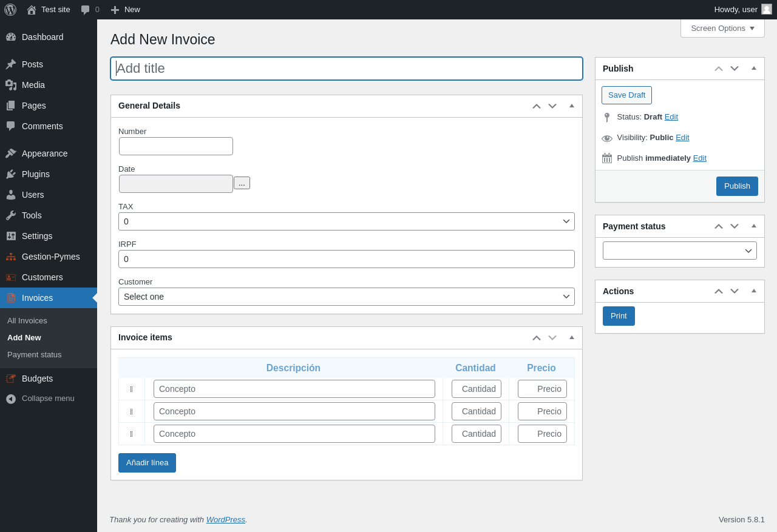This screenshot has height=532, width=777.
Task: Select Payment status in Invoices submenu
Action: click(x=35, y=354)
